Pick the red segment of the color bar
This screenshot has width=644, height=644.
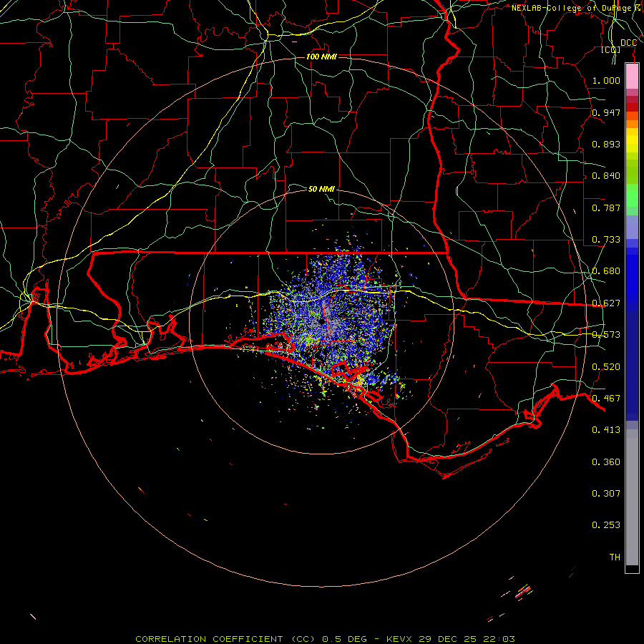(x=632, y=107)
